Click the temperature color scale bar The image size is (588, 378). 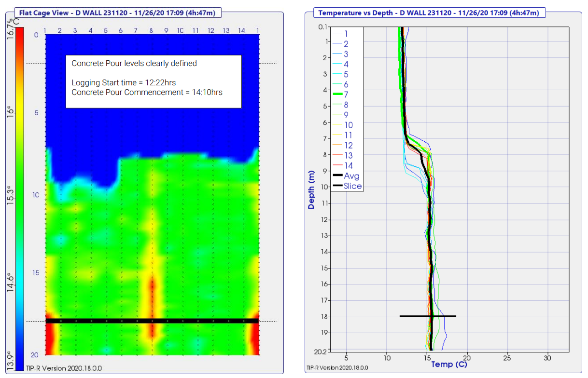[19, 193]
